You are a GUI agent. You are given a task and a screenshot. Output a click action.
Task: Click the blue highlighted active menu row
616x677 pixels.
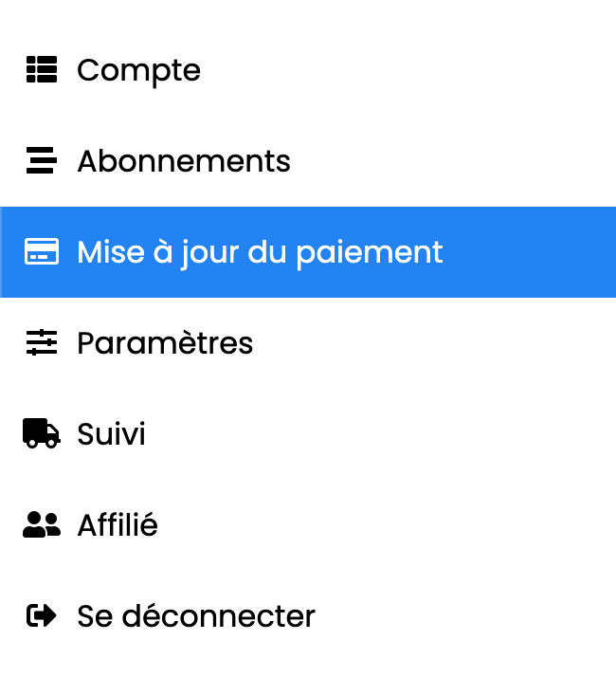(x=308, y=252)
